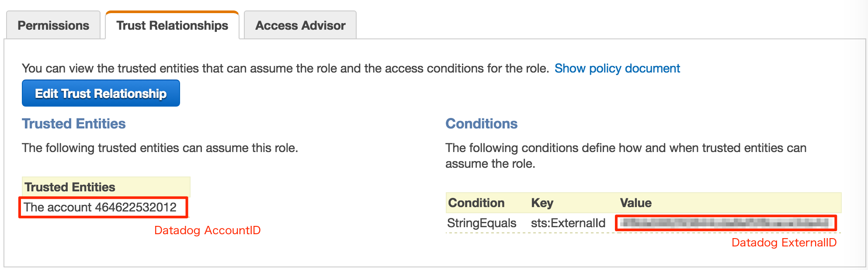Click the intro text about trusted entities
The width and height of the screenshot is (868, 270).
click(x=285, y=68)
